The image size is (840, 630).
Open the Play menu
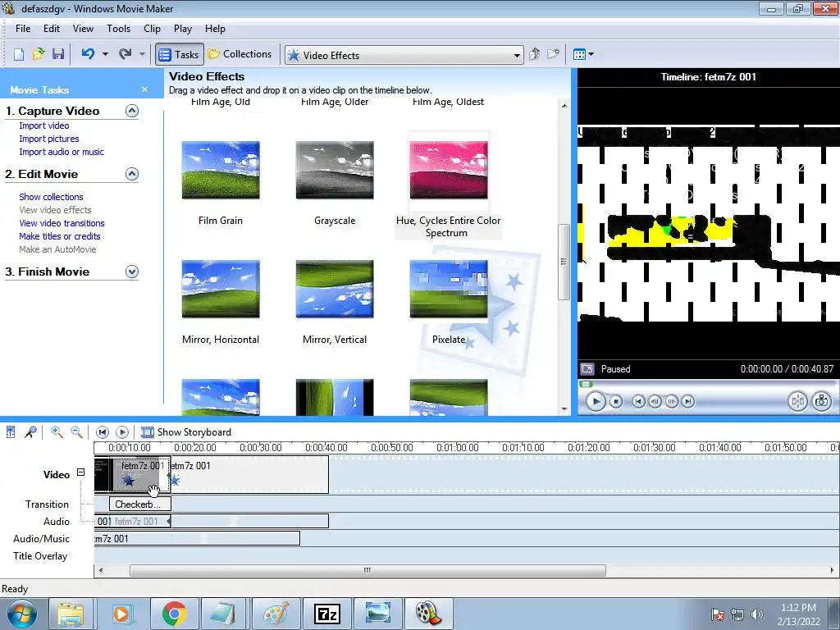pyautogui.click(x=183, y=29)
